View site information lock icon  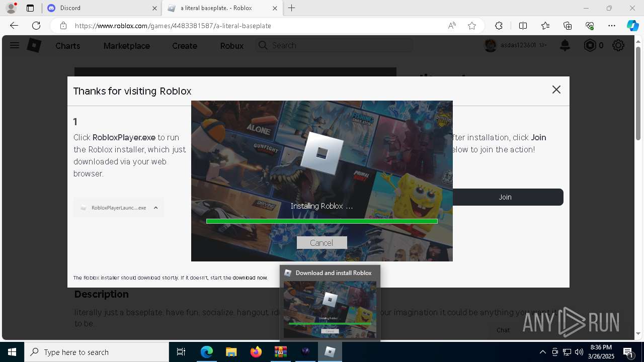(63, 26)
